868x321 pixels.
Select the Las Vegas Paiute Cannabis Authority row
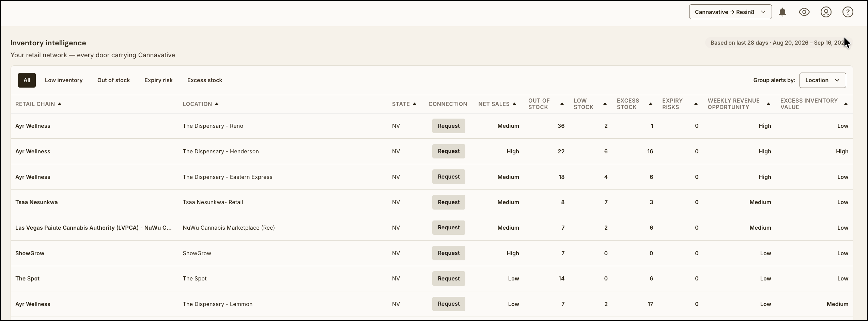pyautogui.click(x=432, y=228)
